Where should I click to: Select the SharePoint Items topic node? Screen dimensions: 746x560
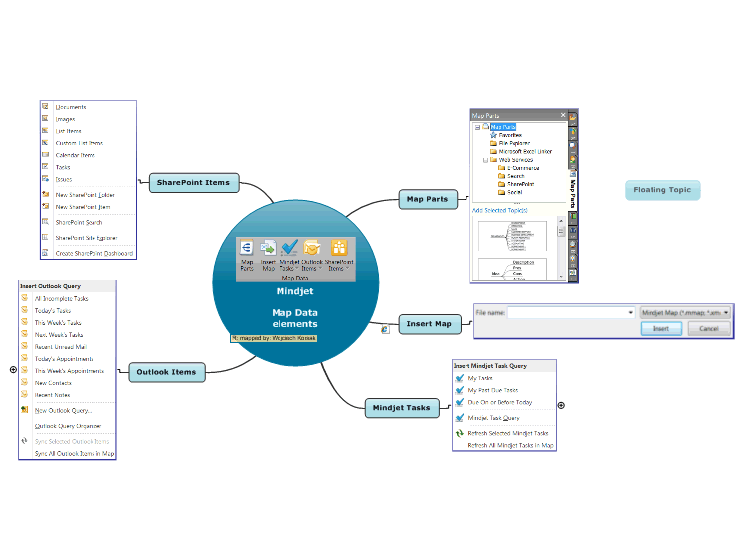tap(194, 183)
